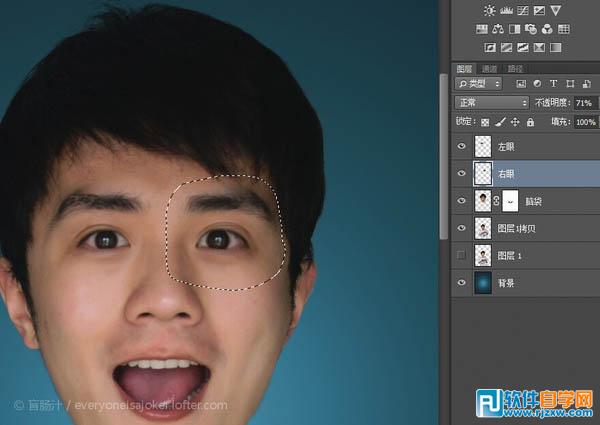Image resolution: width=600 pixels, height=425 pixels.
Task: Add an Invert adjustment
Action: 490,47
